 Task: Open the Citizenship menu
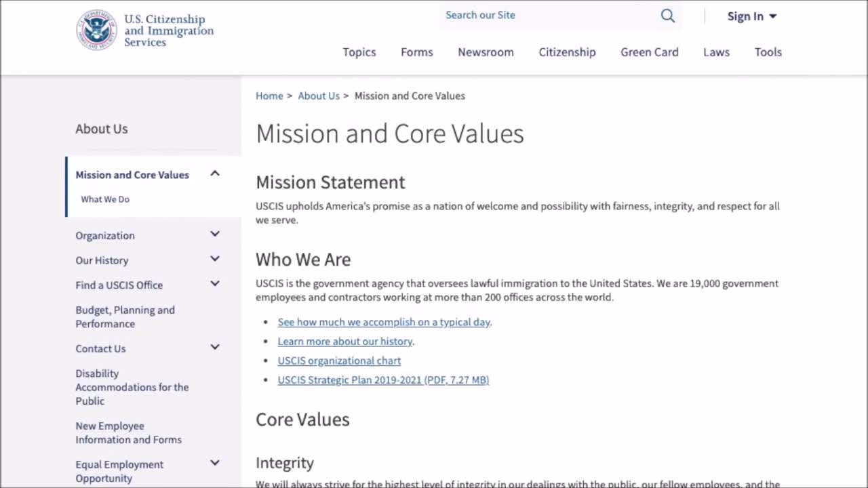pos(567,52)
